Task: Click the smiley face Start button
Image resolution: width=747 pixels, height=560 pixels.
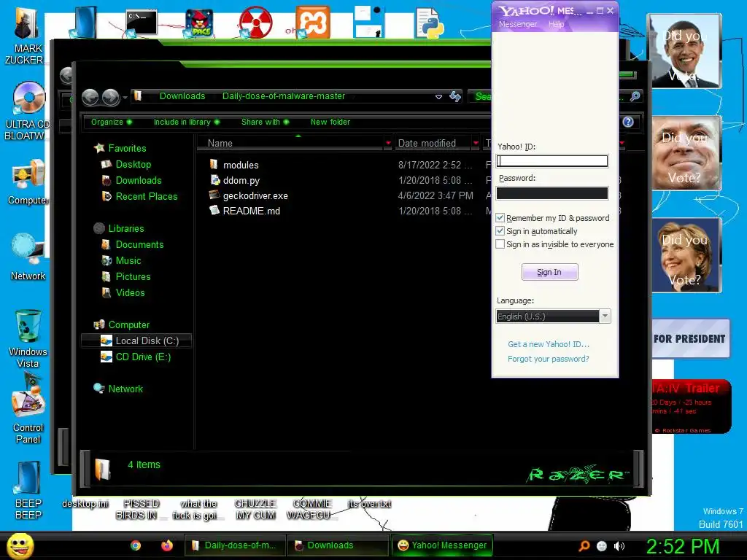Action: point(20,545)
